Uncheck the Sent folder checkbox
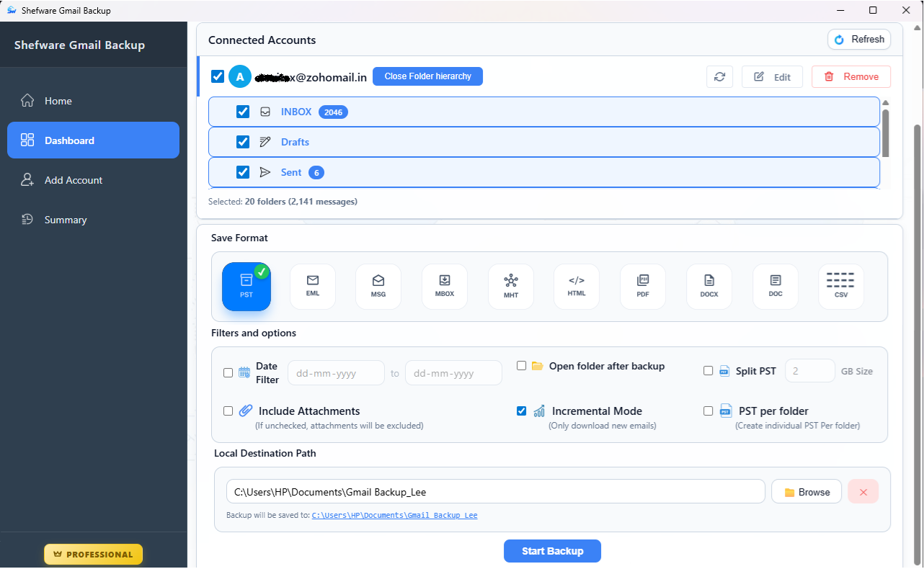The height and width of the screenshot is (569, 924). coord(243,172)
